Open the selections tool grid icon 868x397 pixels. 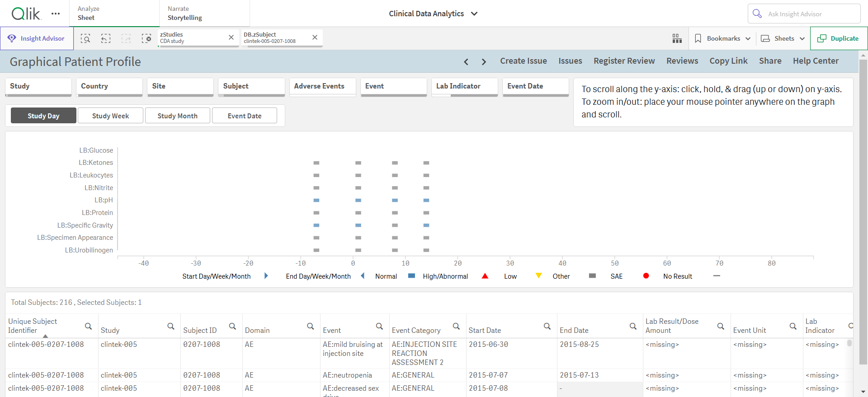click(677, 38)
